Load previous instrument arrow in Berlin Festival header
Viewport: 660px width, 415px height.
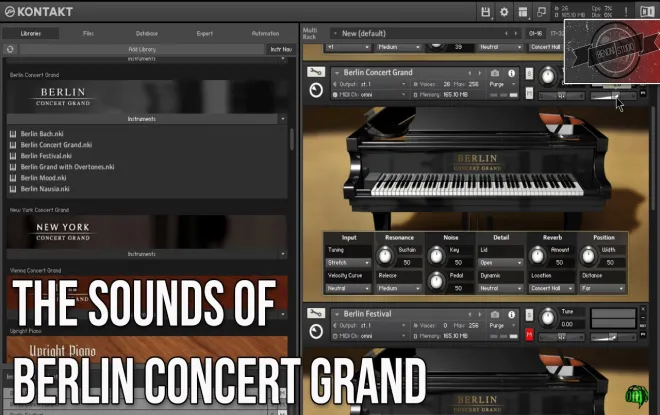tap(470, 314)
